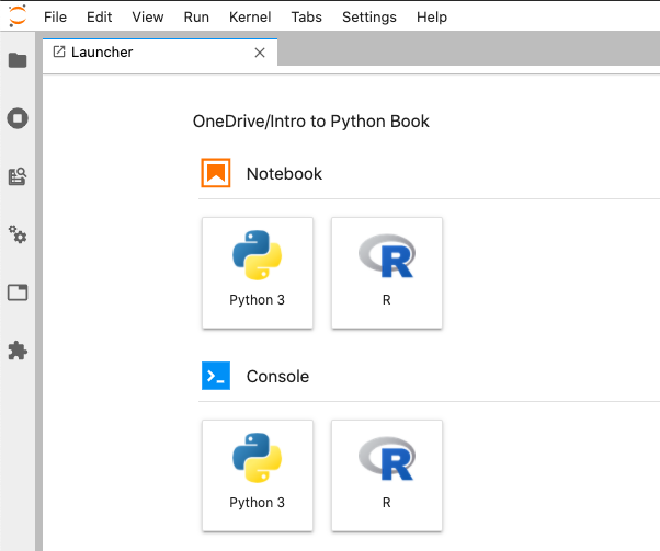
Task: Create a new Python 3 notebook
Action: coord(258,273)
